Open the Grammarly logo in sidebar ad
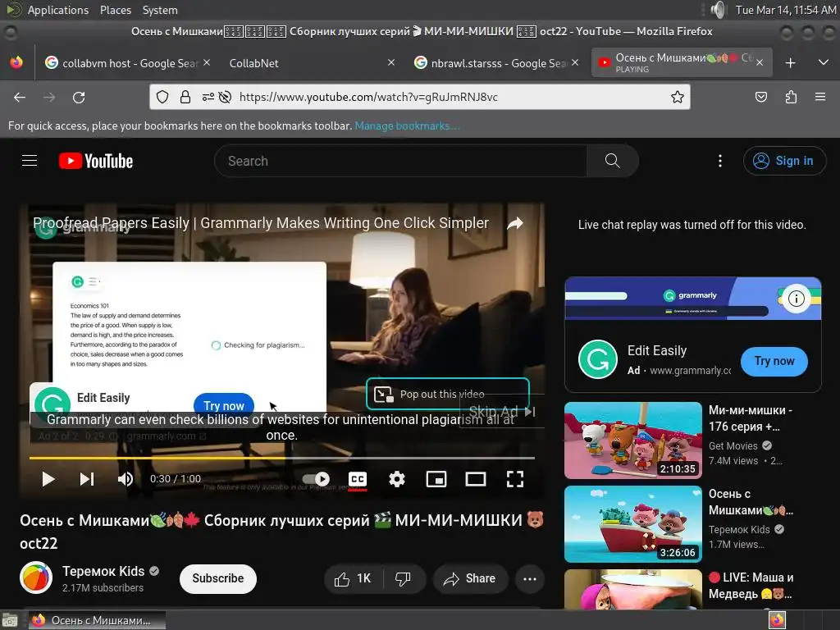The height and width of the screenshot is (630, 840). coord(598,359)
